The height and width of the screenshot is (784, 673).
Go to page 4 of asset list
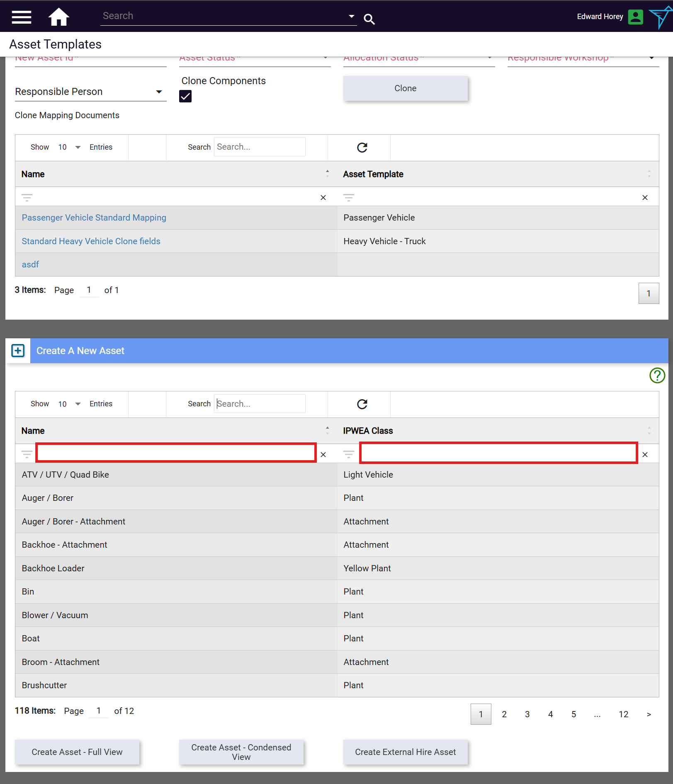551,714
